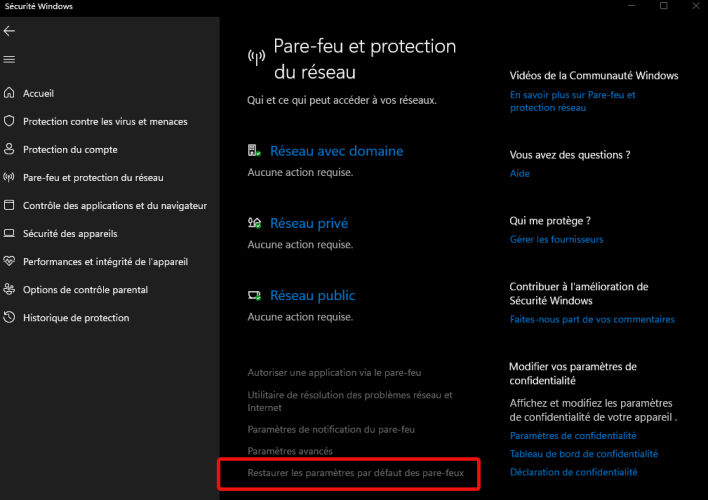Open Paramètres avancés link
708x500 pixels.
point(290,451)
